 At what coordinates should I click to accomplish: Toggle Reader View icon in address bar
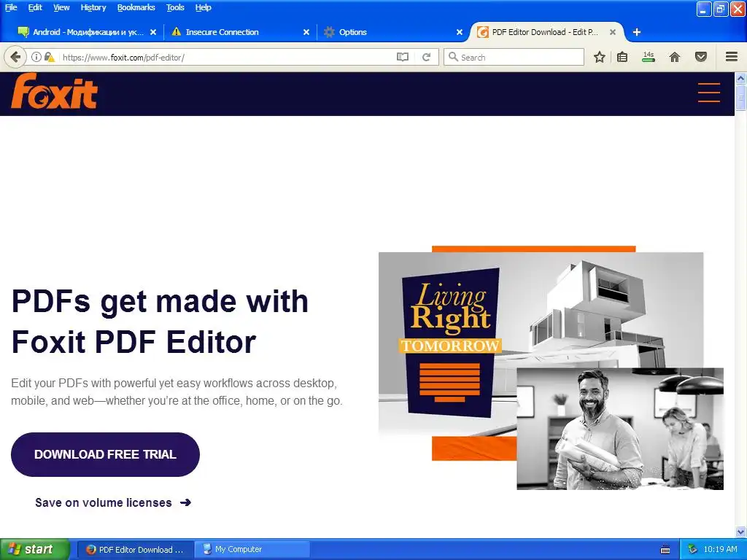pyautogui.click(x=403, y=57)
